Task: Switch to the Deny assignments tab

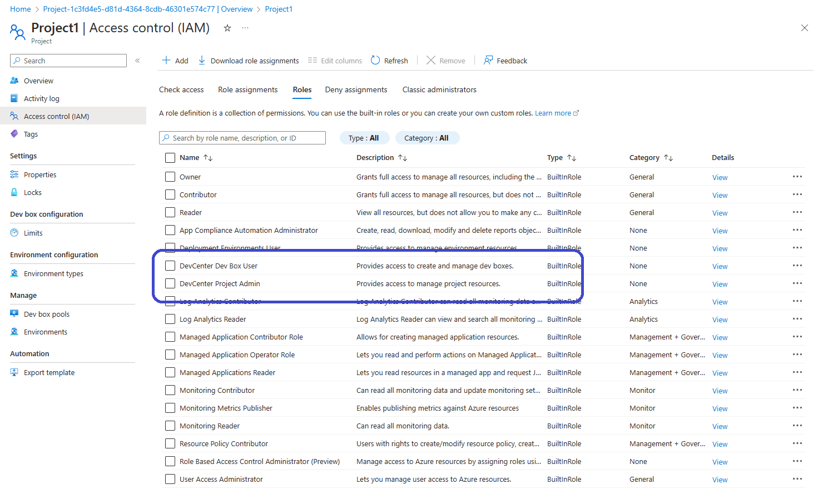Action: click(356, 90)
